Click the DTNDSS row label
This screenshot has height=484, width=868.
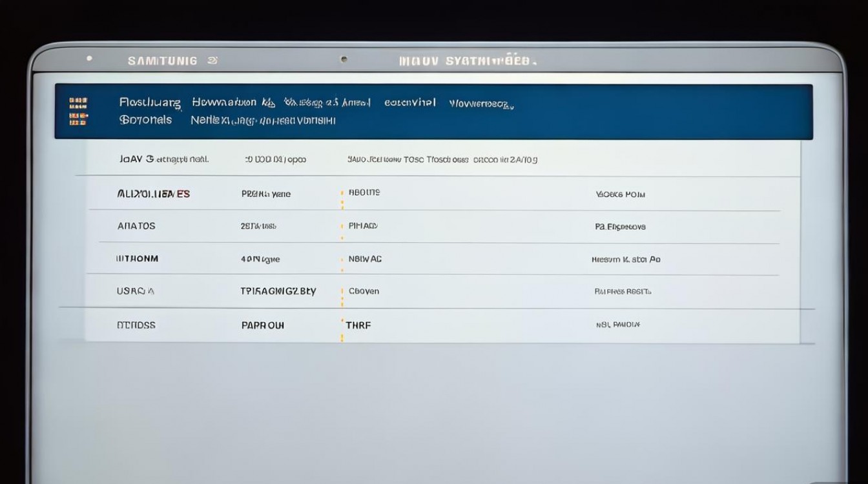click(136, 325)
